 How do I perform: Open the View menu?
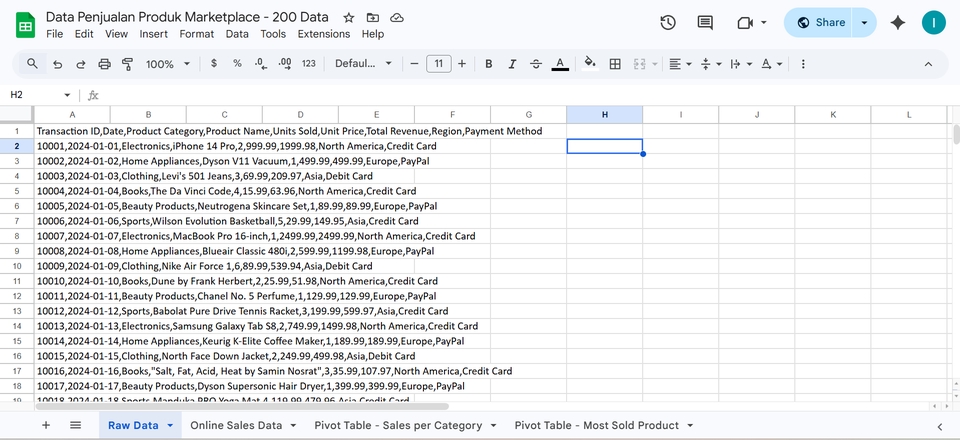(x=116, y=34)
